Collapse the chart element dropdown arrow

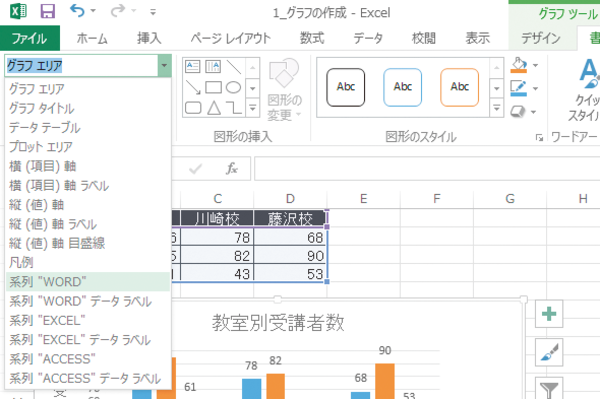[x=164, y=65]
